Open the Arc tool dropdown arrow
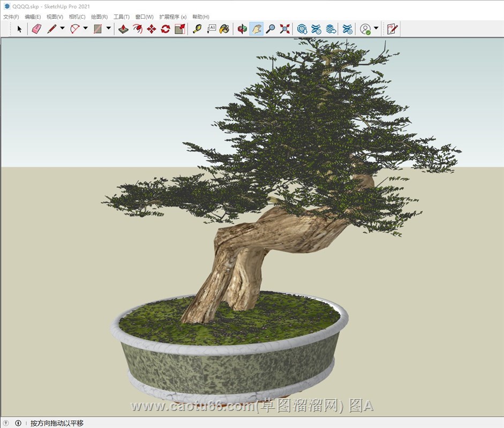504x428 pixels. [x=85, y=29]
